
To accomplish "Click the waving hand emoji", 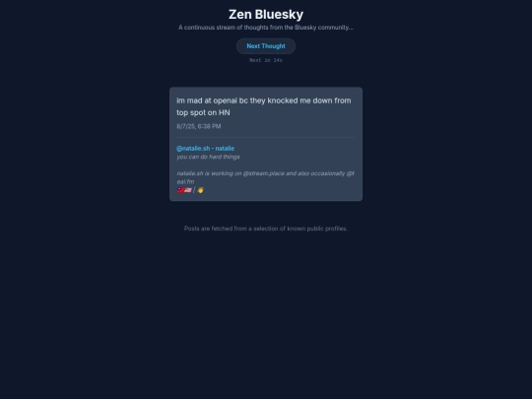I will tap(200, 190).
